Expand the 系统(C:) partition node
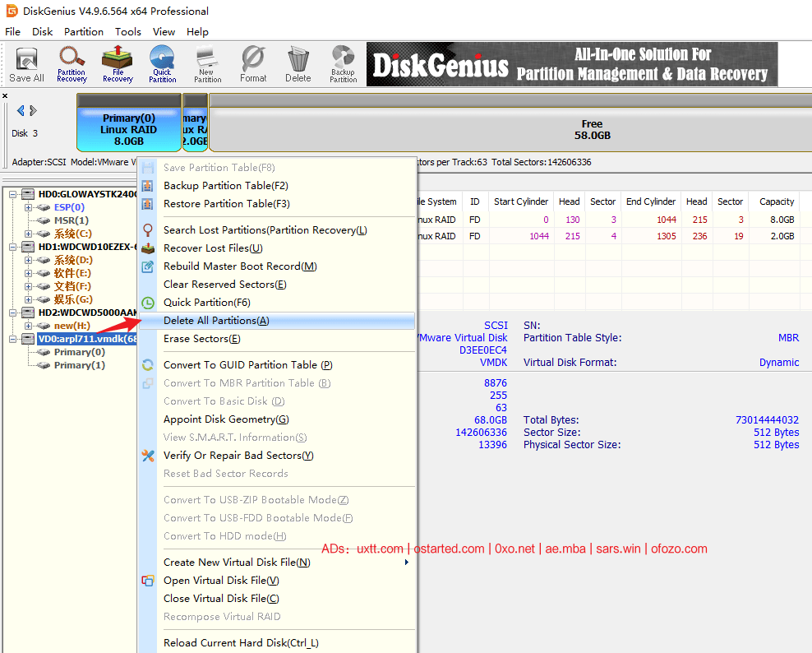The height and width of the screenshot is (653, 812). pyautogui.click(x=28, y=234)
